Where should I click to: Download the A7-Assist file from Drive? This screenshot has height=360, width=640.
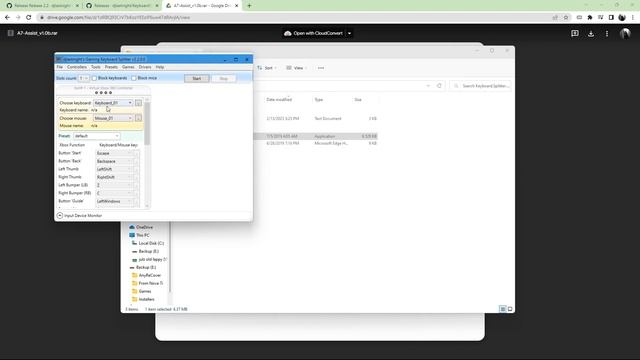tap(591, 33)
